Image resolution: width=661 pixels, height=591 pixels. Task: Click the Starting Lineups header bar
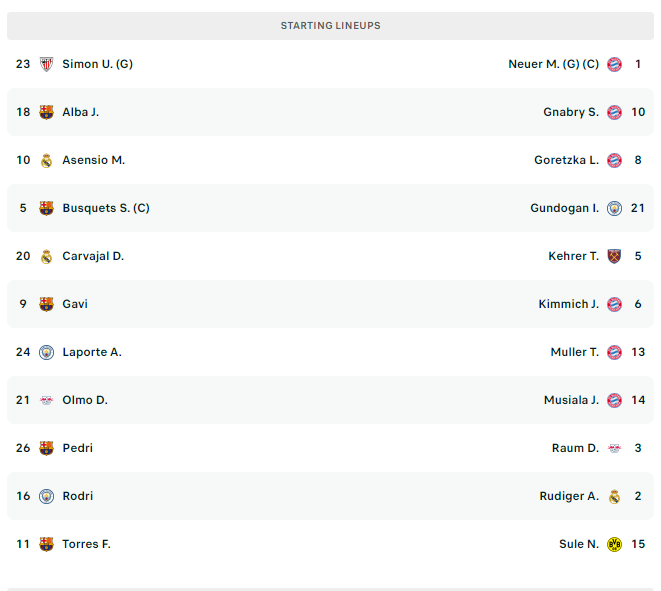coord(330,26)
